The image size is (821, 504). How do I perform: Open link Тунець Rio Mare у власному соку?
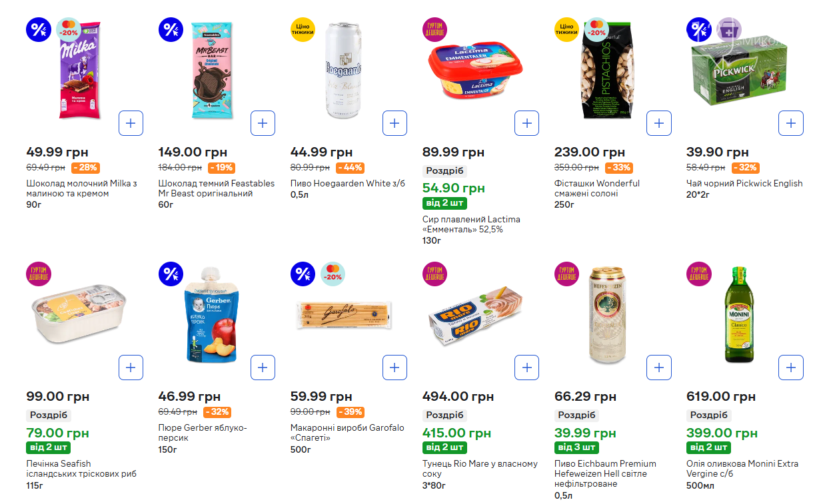click(x=480, y=469)
